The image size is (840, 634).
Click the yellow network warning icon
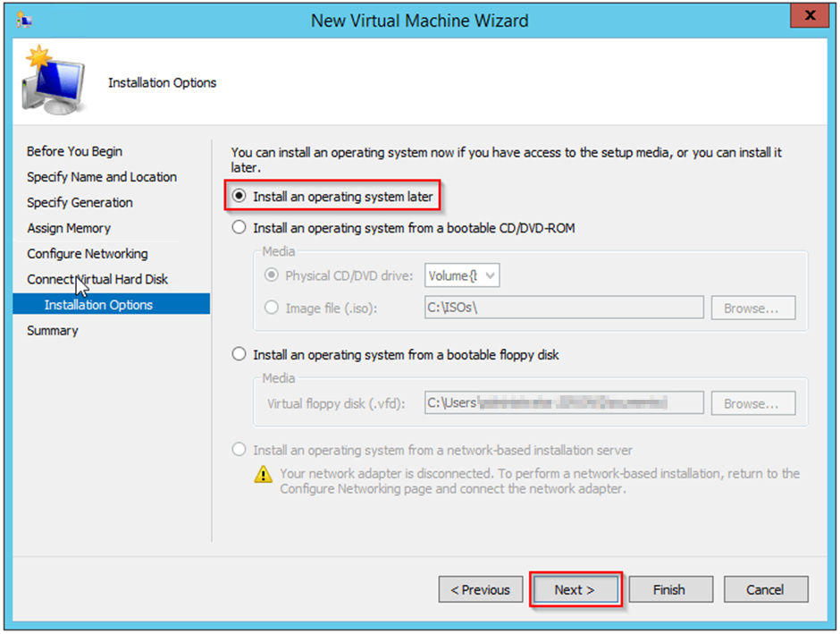[263, 475]
